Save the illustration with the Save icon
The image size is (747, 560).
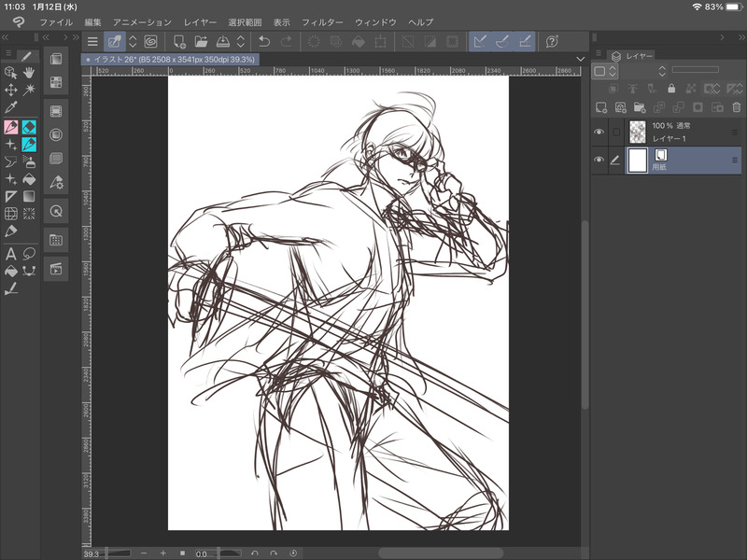[222, 41]
